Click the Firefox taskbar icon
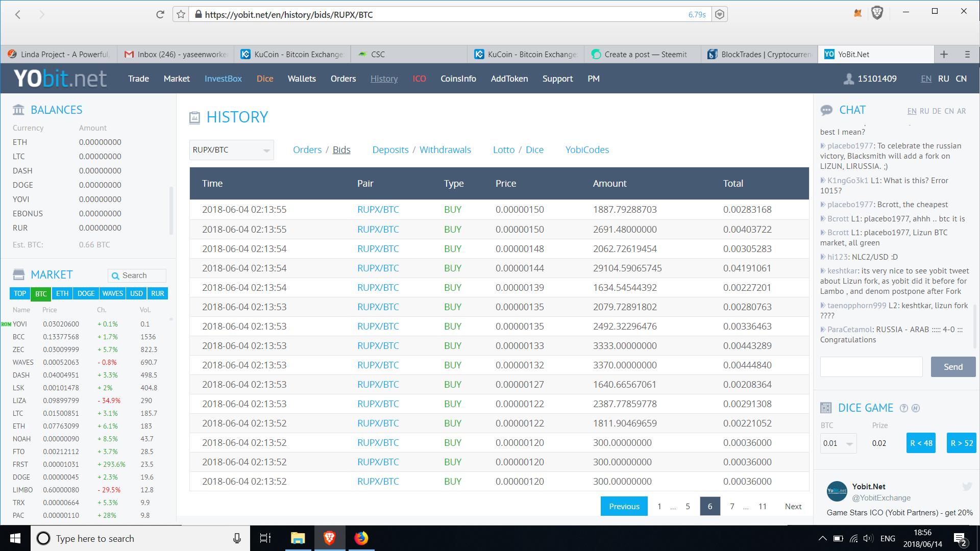The image size is (980, 551). [361, 538]
